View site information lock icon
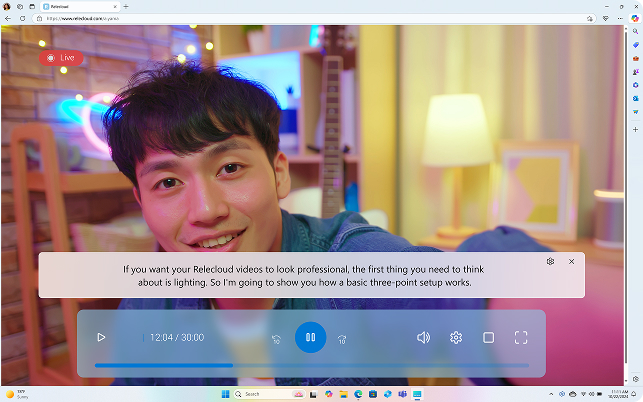Viewport: 643px width, 402px height. pyautogui.click(x=39, y=18)
